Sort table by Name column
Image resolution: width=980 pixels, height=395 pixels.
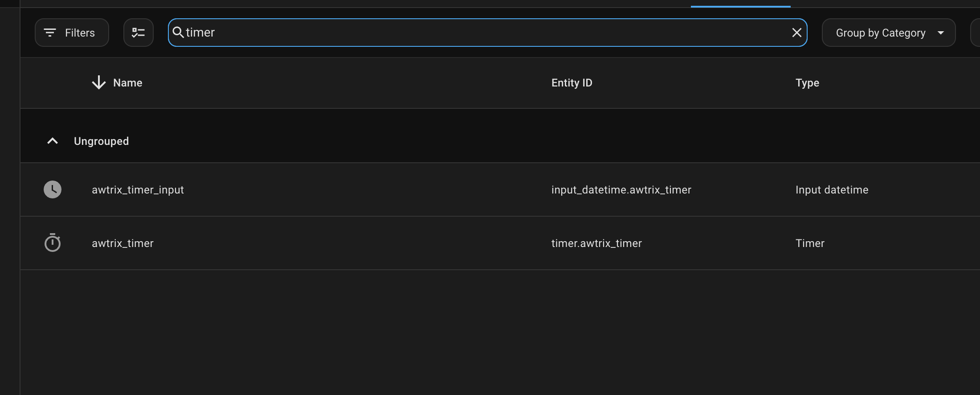coord(128,83)
